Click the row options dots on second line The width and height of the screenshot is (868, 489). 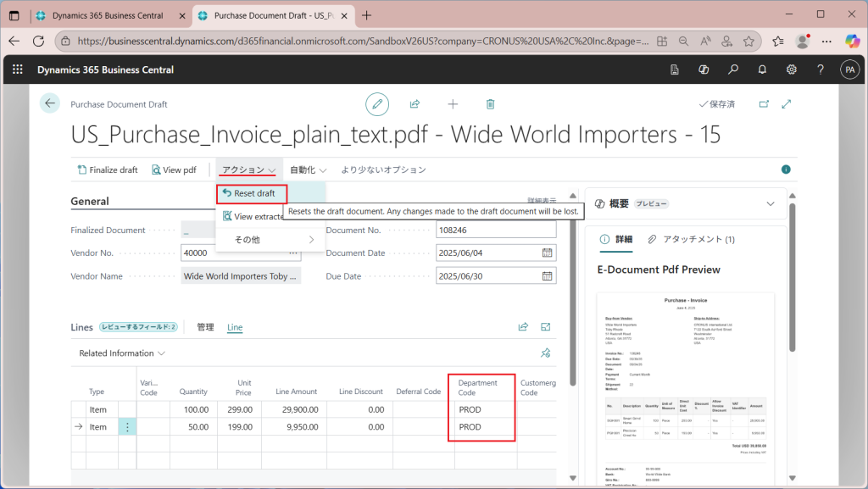pyautogui.click(x=127, y=427)
